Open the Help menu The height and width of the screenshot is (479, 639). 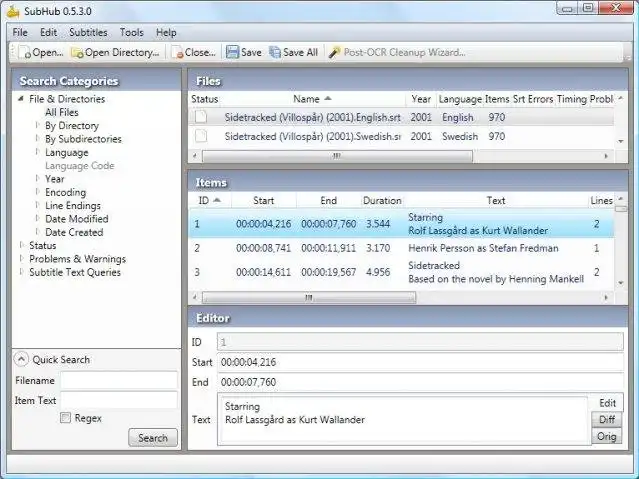166,32
